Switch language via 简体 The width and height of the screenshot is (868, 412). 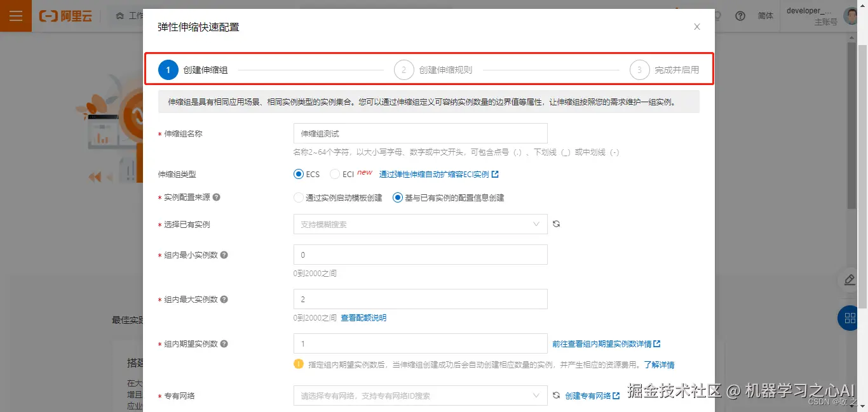(766, 16)
